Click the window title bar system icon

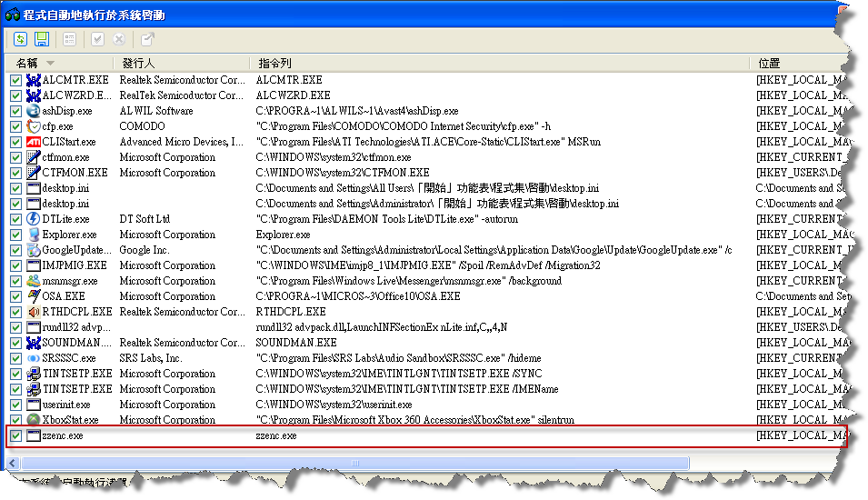(12, 15)
